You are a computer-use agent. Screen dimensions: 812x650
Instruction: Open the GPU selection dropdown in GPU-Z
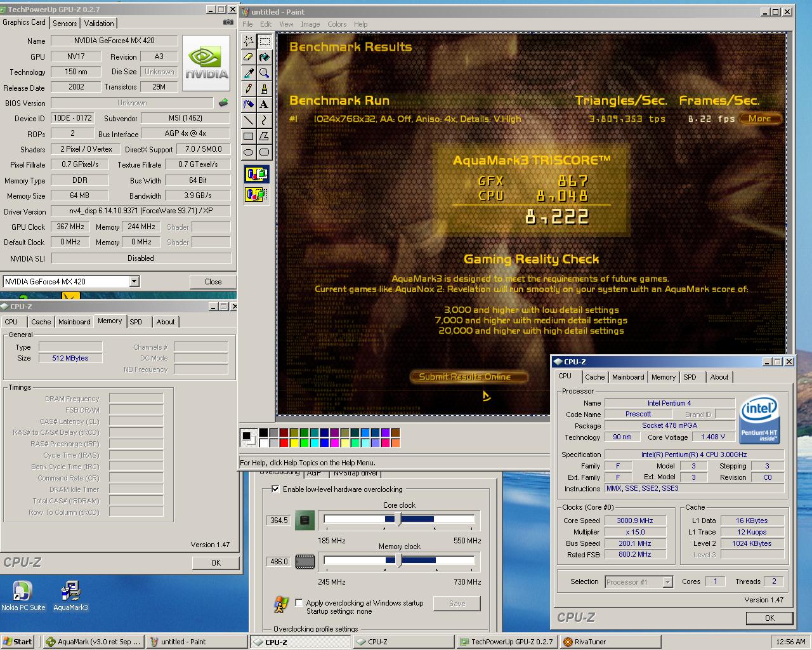pyautogui.click(x=134, y=281)
